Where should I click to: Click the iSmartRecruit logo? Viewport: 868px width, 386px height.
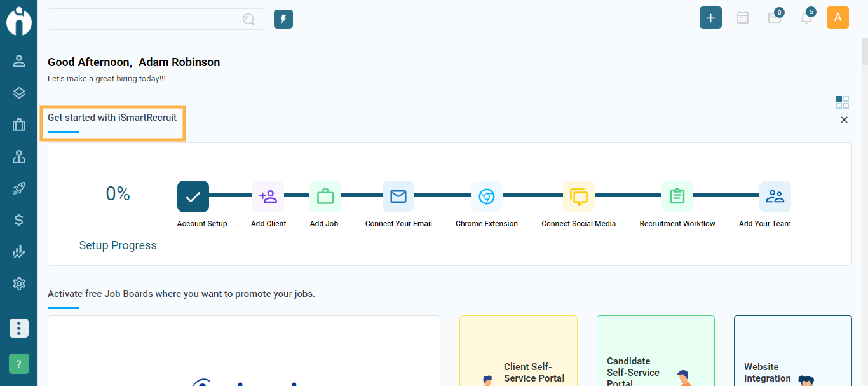click(19, 20)
